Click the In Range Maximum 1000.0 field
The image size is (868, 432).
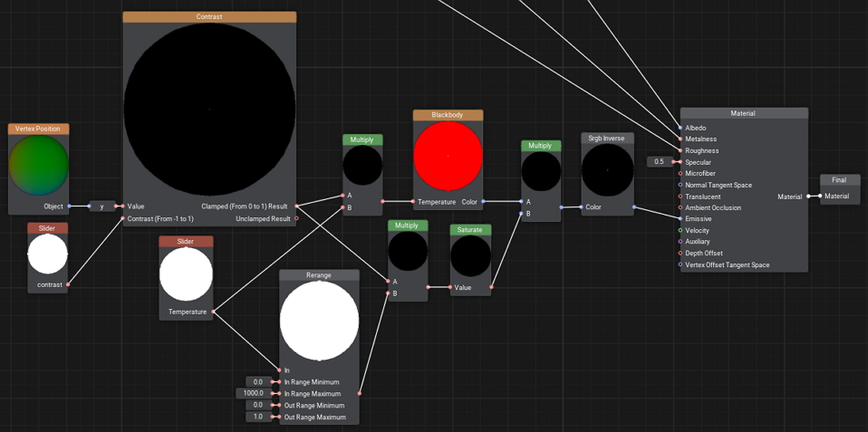coord(253,394)
